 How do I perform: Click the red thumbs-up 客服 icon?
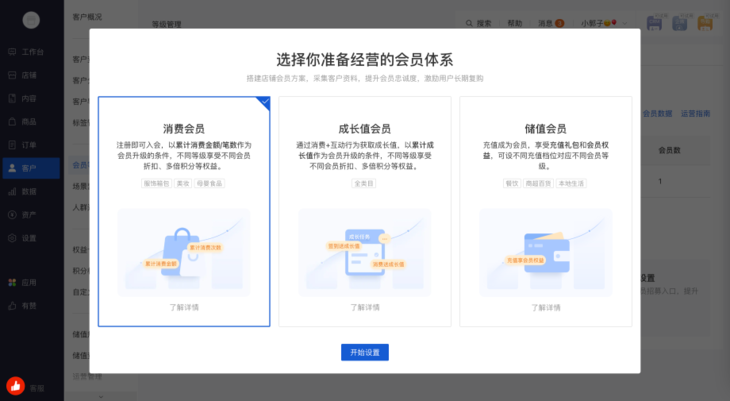coord(15,386)
